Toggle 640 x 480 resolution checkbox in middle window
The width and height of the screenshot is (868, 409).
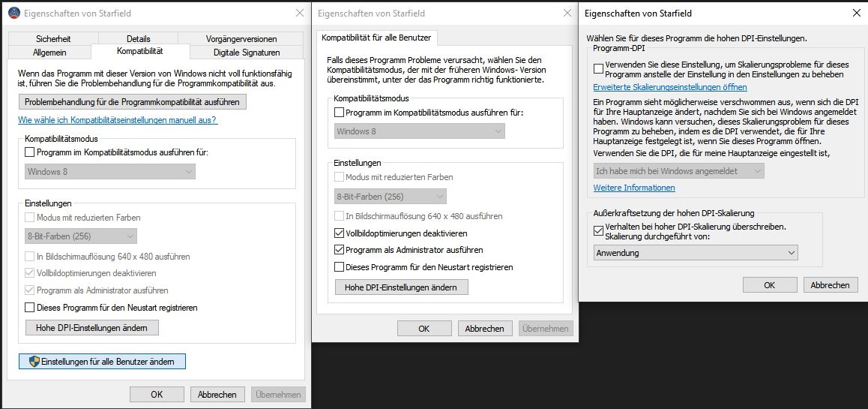point(340,216)
